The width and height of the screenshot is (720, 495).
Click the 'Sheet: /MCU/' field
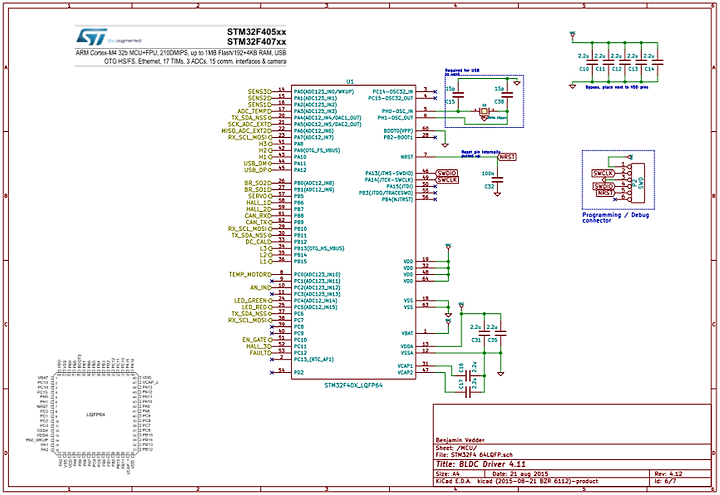[456, 448]
